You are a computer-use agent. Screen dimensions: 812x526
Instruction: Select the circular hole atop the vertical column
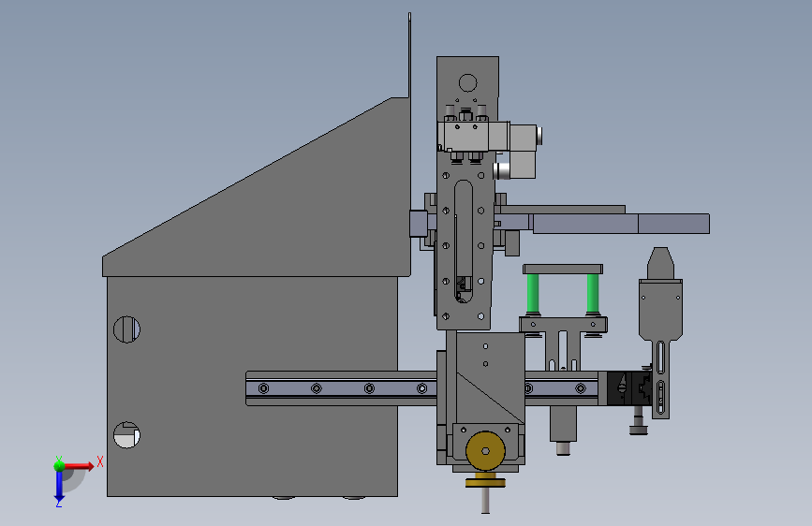tap(467, 83)
